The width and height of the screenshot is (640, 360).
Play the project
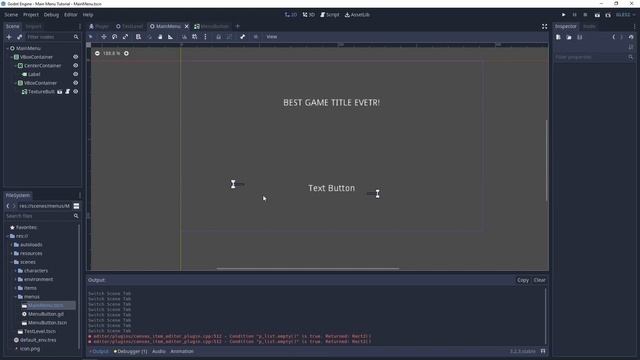(564, 15)
